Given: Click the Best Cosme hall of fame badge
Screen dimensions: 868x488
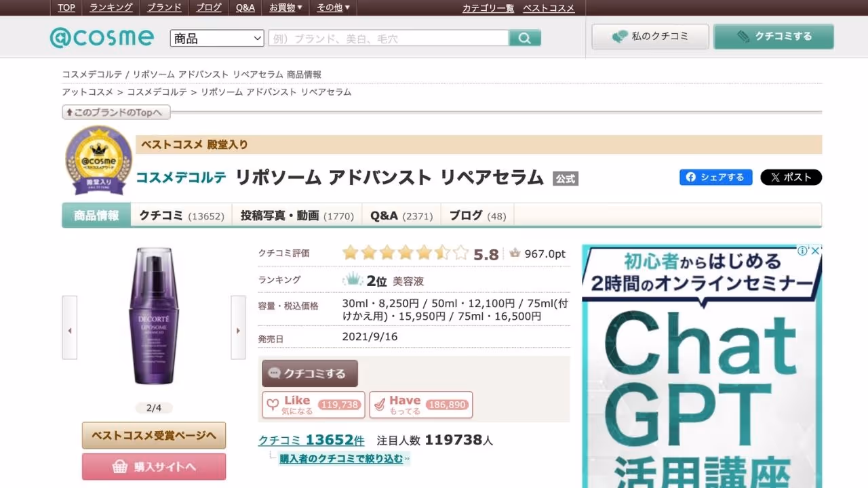Looking at the screenshot, I should coord(98,161).
